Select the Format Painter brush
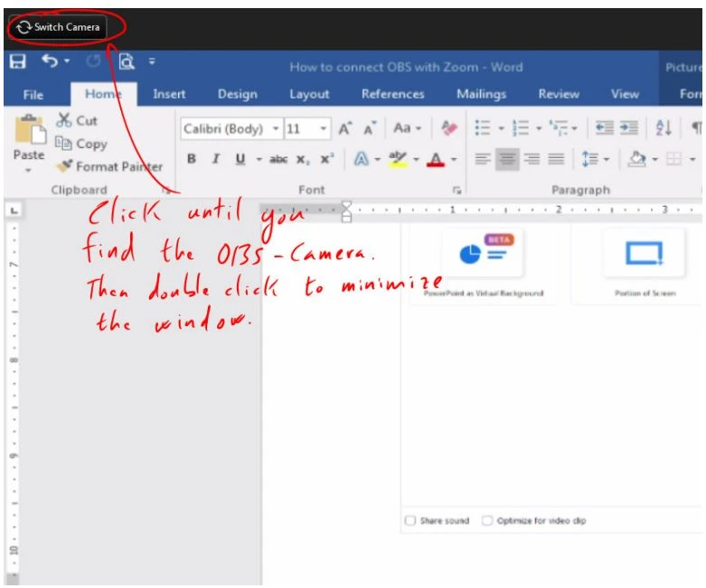The image size is (706, 588). (65, 166)
